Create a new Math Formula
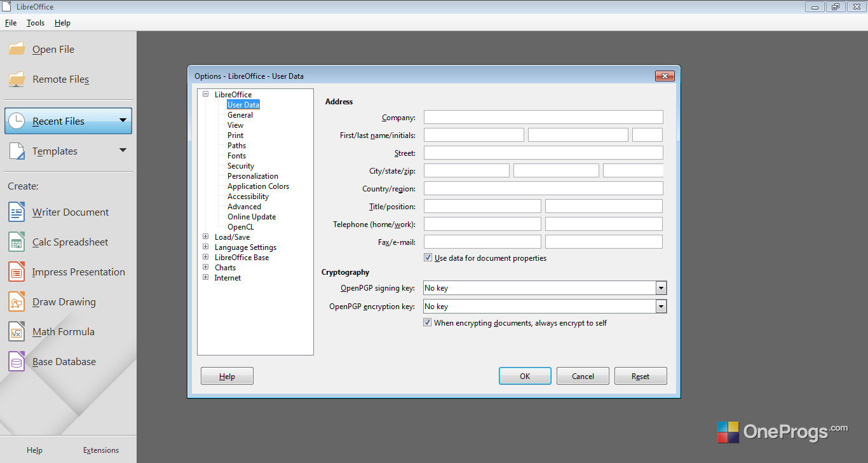Image resolution: width=868 pixels, height=463 pixels. [51, 331]
